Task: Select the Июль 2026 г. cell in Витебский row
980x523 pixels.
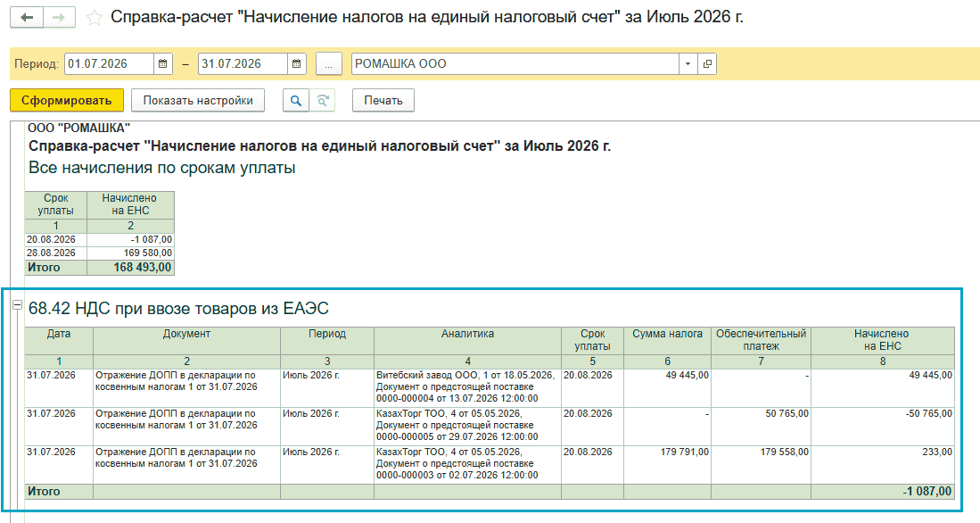Action: [327, 388]
